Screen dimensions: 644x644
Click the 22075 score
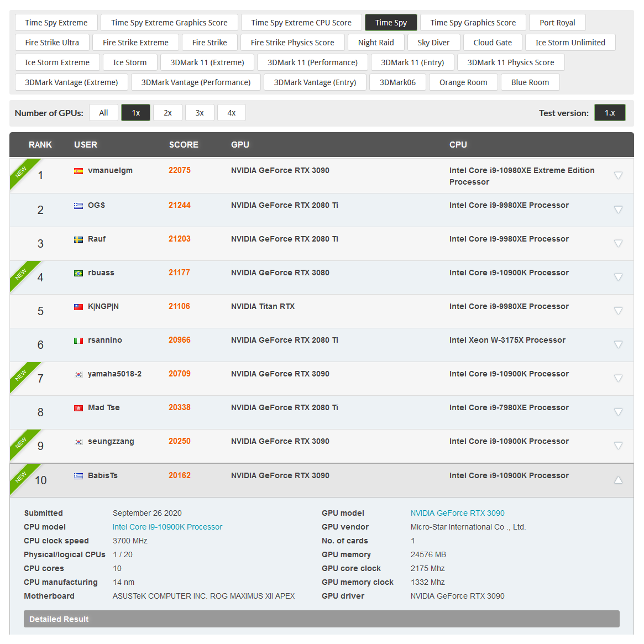(180, 170)
